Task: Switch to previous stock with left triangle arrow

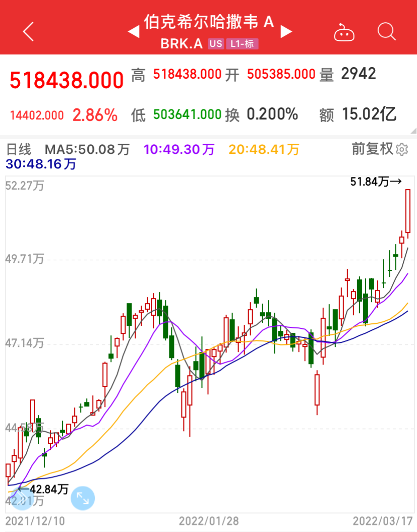Action: pos(134,31)
